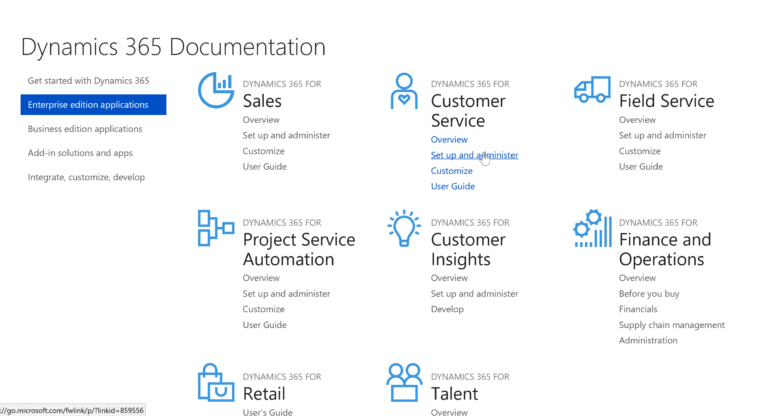Open Customer Insights Overview link
This screenshot has height=416, width=768.
point(449,278)
